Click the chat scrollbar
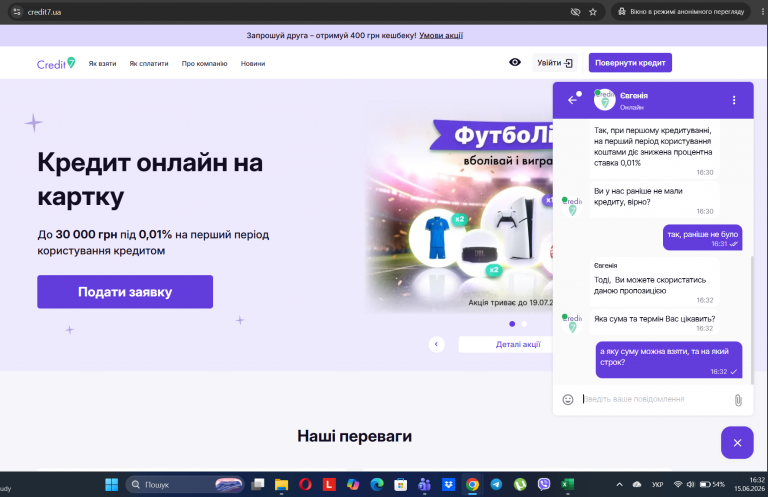The height and width of the screenshot is (497, 768). tap(752, 318)
